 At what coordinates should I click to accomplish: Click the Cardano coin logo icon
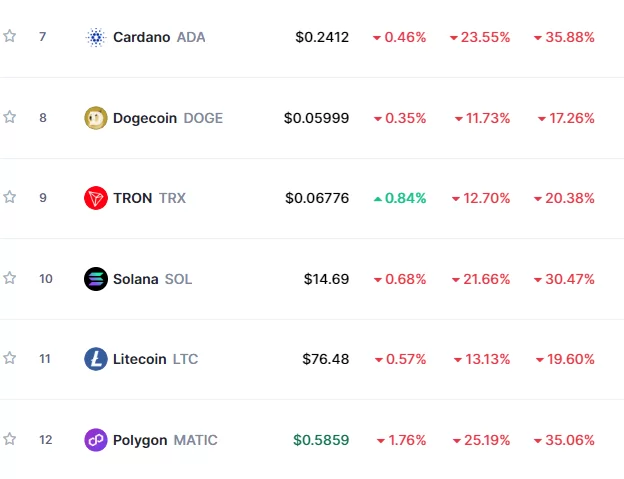coord(96,37)
